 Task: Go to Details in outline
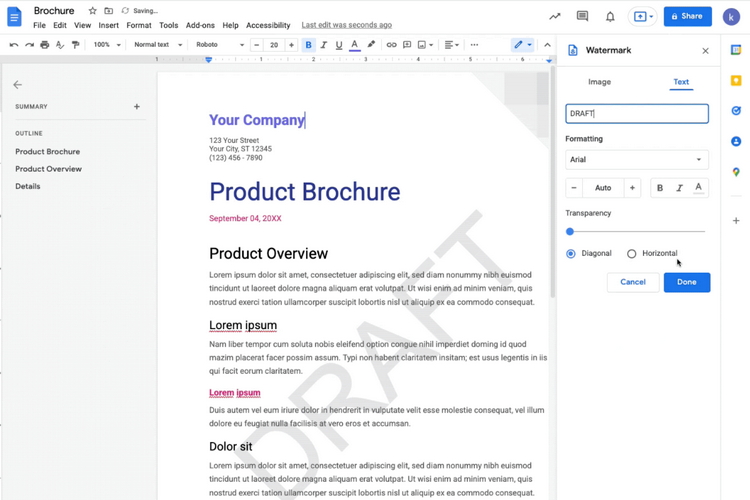pos(28,186)
